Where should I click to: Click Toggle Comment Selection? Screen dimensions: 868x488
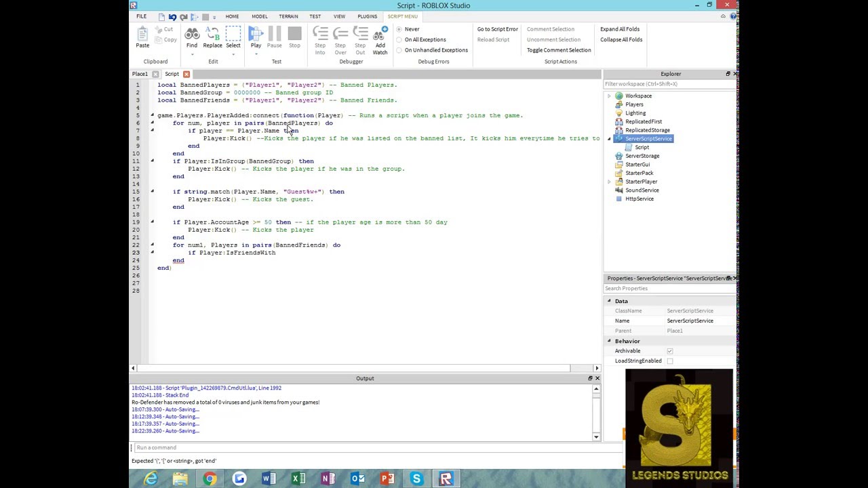click(x=559, y=50)
